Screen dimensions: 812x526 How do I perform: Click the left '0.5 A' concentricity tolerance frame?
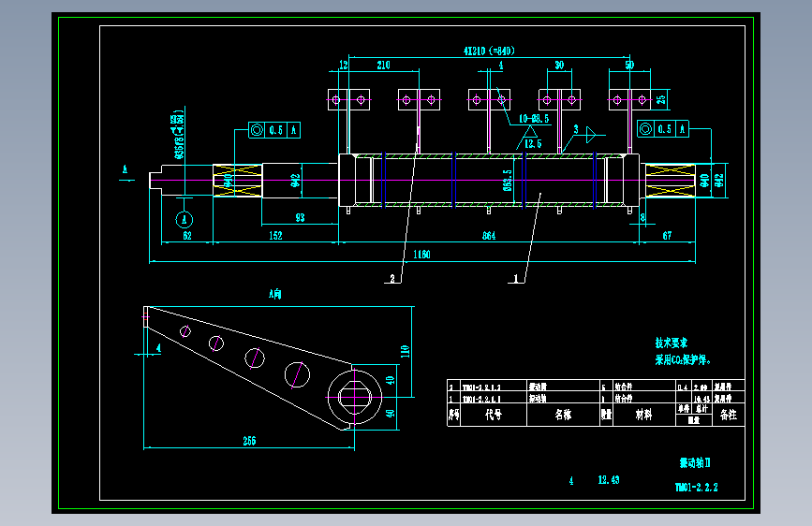tap(274, 130)
